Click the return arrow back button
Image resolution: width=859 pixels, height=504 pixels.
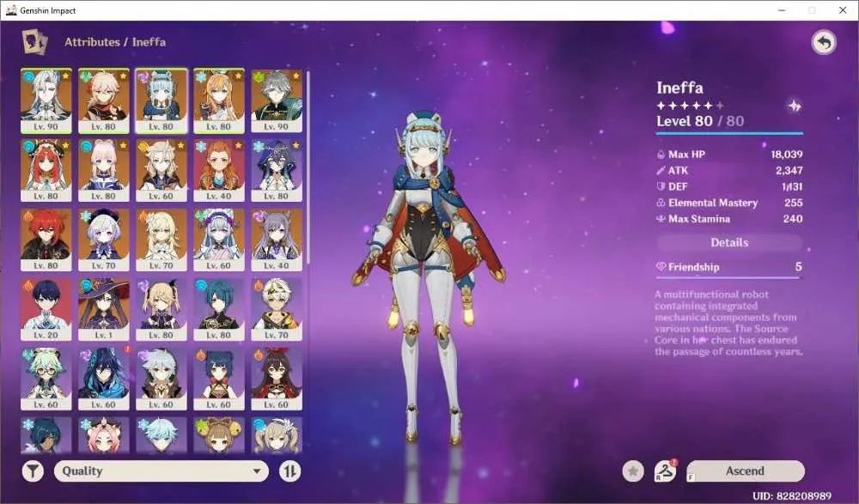coord(824,41)
